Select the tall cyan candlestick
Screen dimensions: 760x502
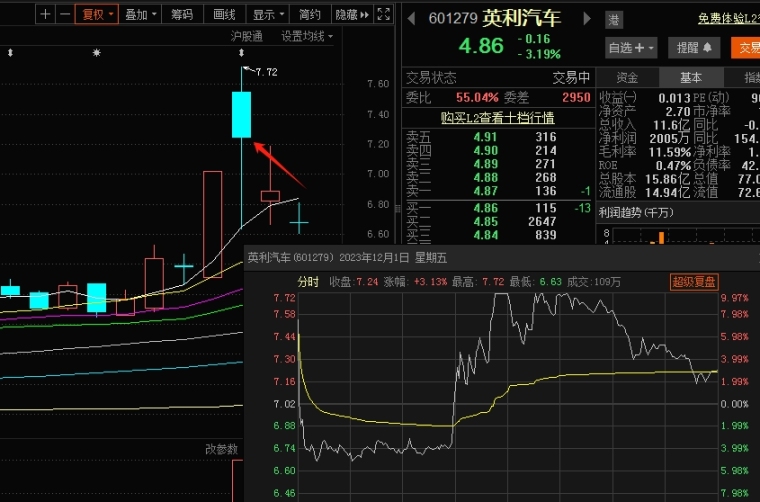point(241,115)
